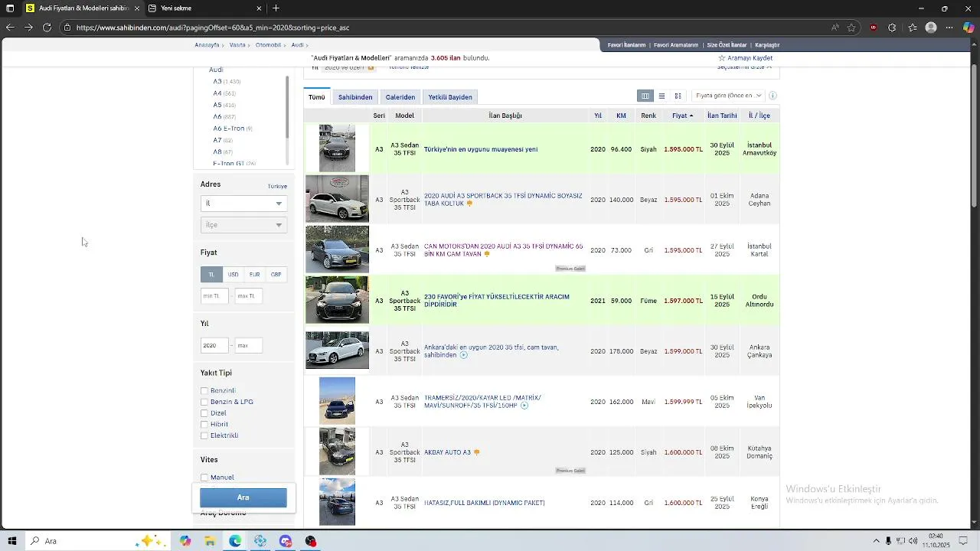The width and height of the screenshot is (980, 551).
Task: Switch to the Yetkili Bayiden tab
Action: point(450,97)
